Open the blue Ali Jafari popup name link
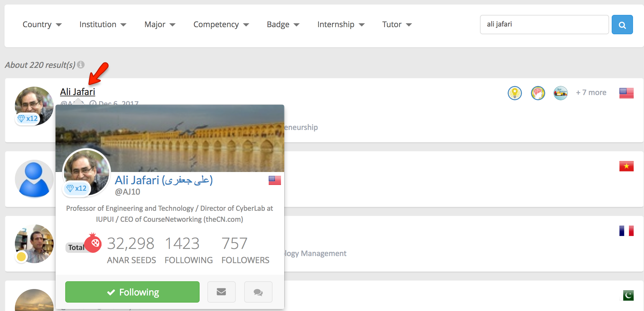Screen dimensions: 644x311 pyautogui.click(x=164, y=180)
